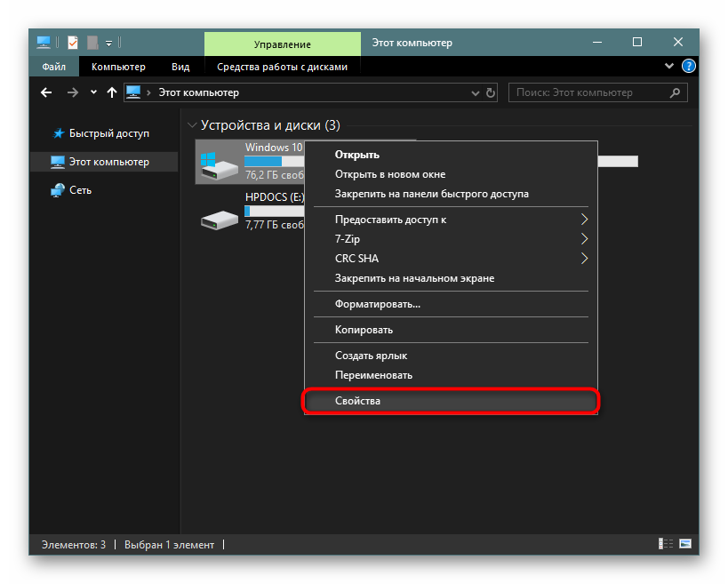Click the Windows 10 drive usage bar
Image resolution: width=728 pixels, height=584 pixels.
275,161
